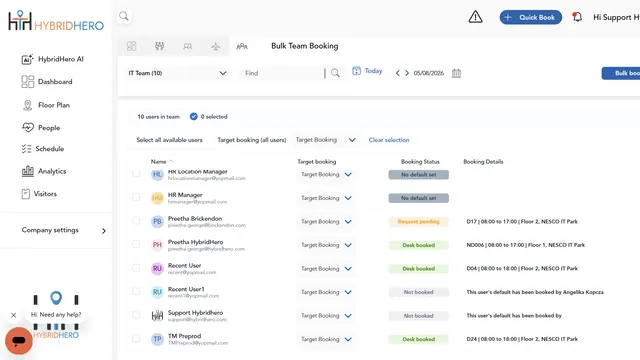The height and width of the screenshot is (360, 640).
Task: Open Target Booking dropdown for HR Manager
Action: pos(326,198)
